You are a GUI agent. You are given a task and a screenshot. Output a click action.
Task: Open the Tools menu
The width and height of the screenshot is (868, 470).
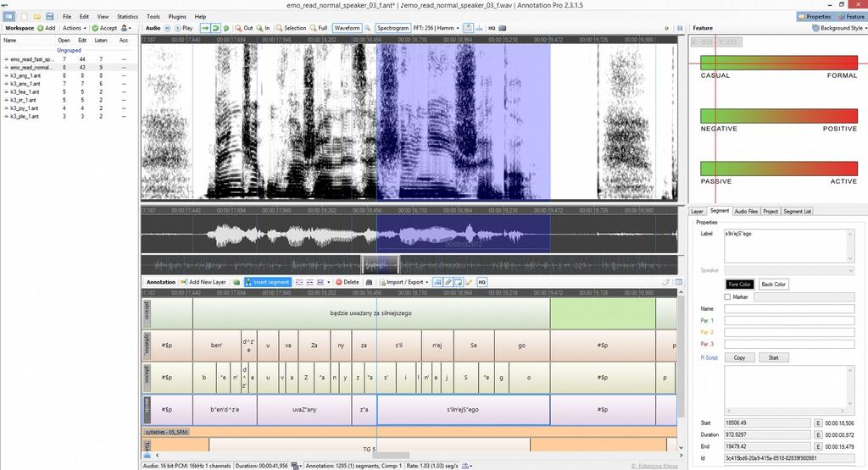[x=153, y=17]
